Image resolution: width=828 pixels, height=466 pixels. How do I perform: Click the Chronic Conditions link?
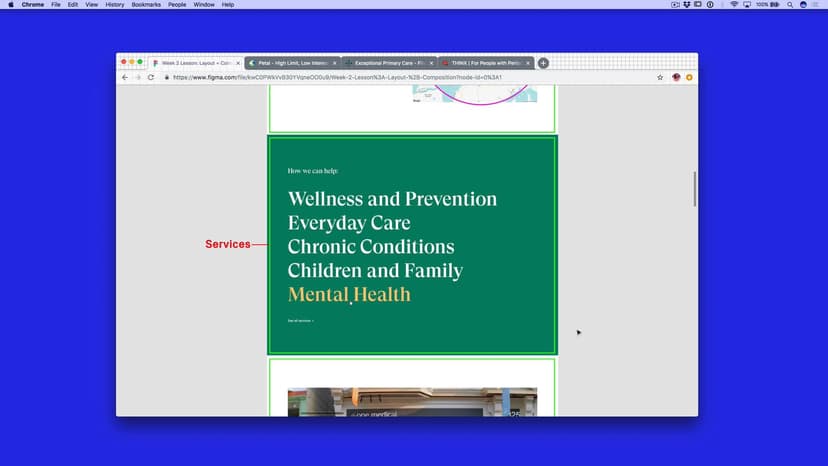coord(371,247)
